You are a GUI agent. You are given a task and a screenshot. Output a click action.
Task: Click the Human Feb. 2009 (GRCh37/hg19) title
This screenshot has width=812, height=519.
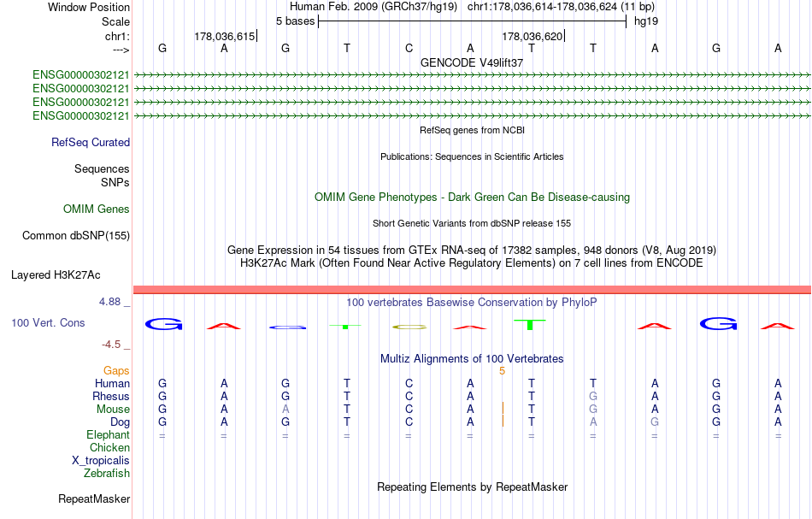pos(374,7)
